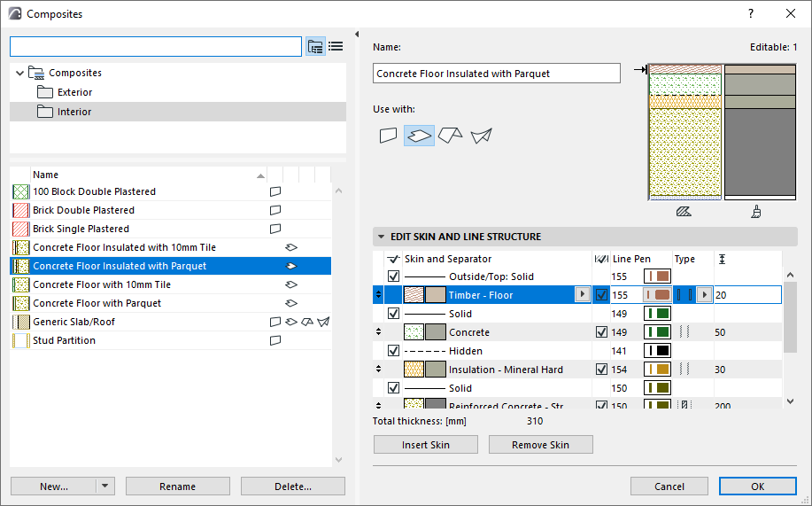Screen dimensions: 812x506
Task: Toggle Use with Shell icon
Action: 481,136
